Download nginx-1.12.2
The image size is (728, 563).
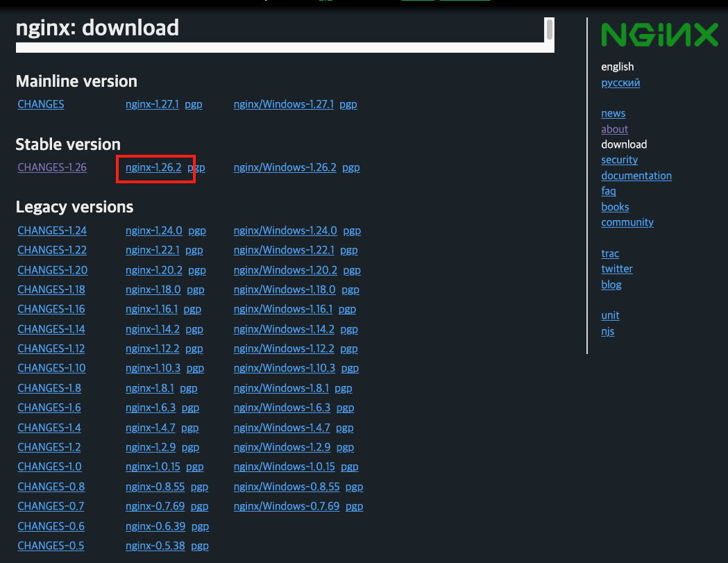152,348
